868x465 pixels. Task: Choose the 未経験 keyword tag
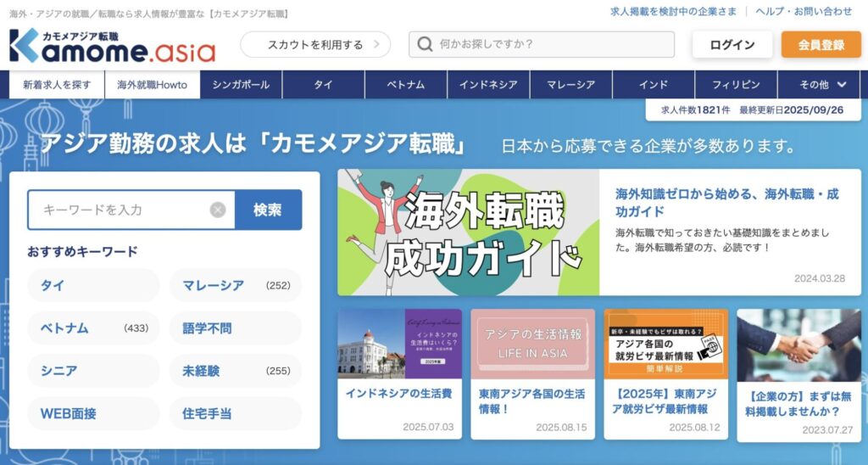click(x=236, y=371)
